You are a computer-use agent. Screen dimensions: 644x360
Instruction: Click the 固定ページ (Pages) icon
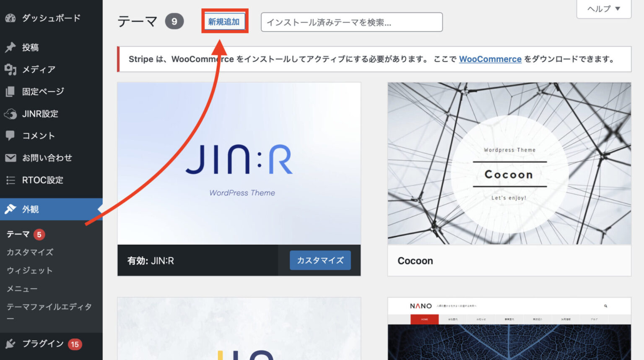[x=10, y=91]
